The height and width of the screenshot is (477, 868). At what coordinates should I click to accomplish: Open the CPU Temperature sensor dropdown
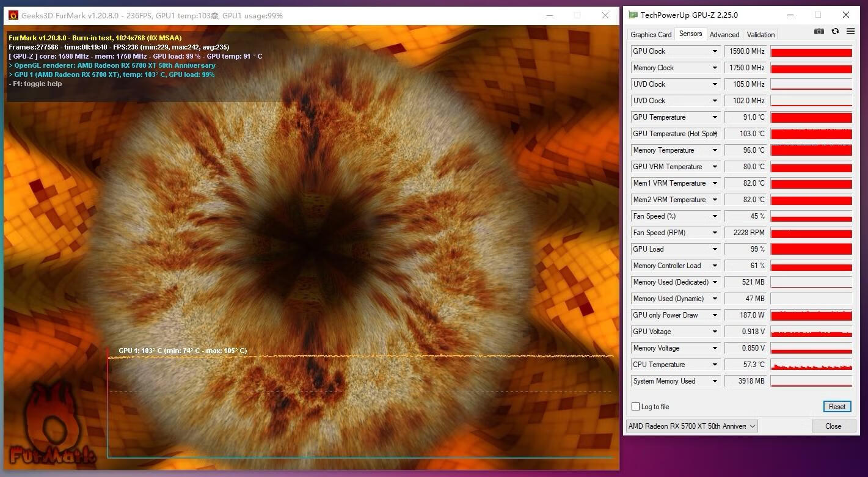pyautogui.click(x=715, y=365)
